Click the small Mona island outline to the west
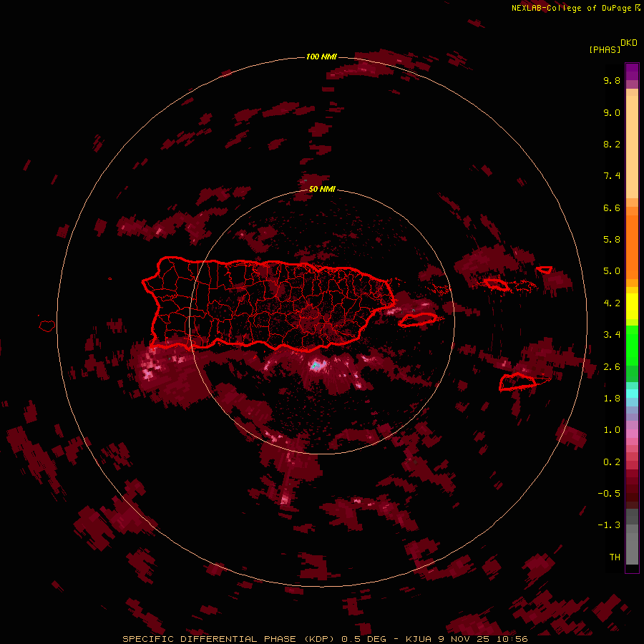Screen dimensions: 644x644 (x=47, y=326)
